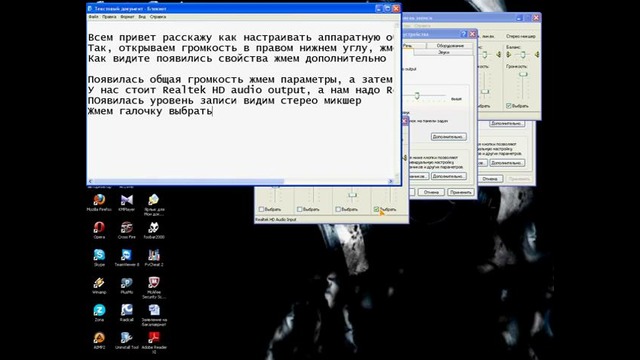The width and height of the screenshot is (640, 360).
Task: Click the Стерео микшер balance slider thumb
Action: tap(523, 55)
